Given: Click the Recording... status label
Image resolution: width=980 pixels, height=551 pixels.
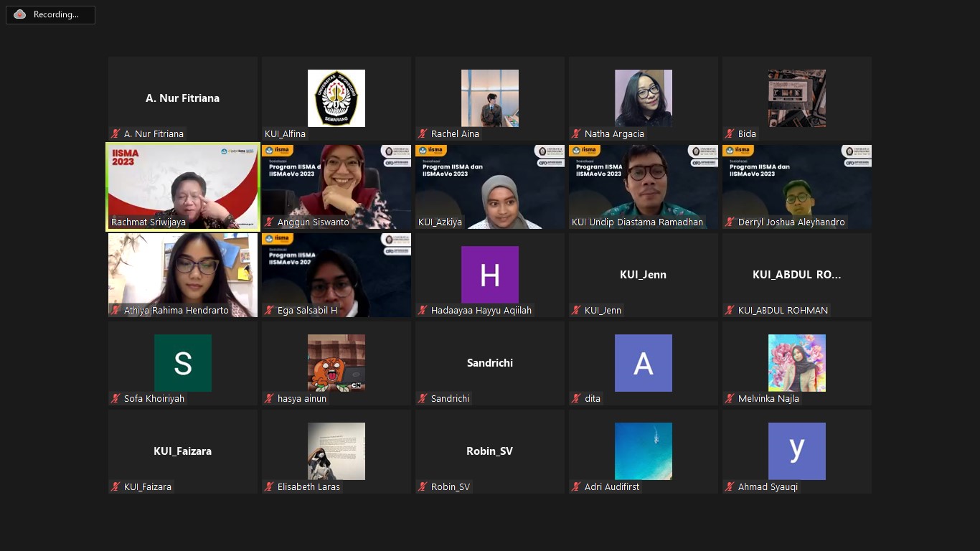Looking at the screenshot, I should [56, 14].
